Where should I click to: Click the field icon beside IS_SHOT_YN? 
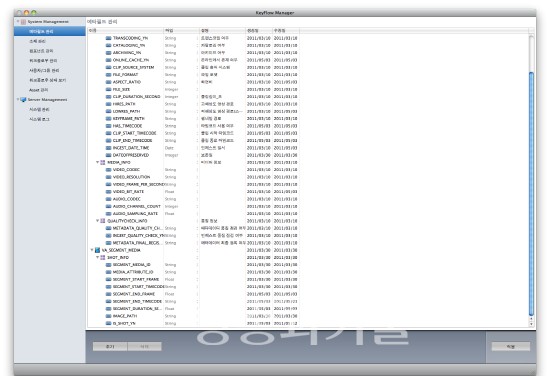coord(109,323)
